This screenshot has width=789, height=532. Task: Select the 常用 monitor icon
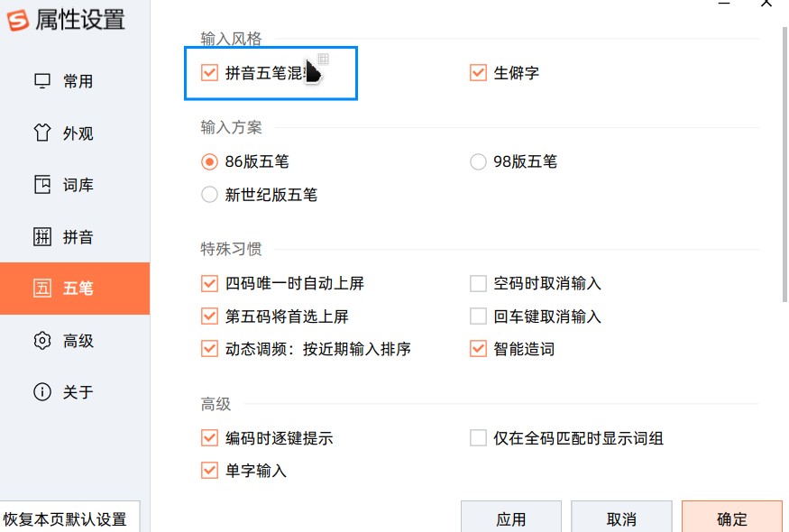point(42,81)
